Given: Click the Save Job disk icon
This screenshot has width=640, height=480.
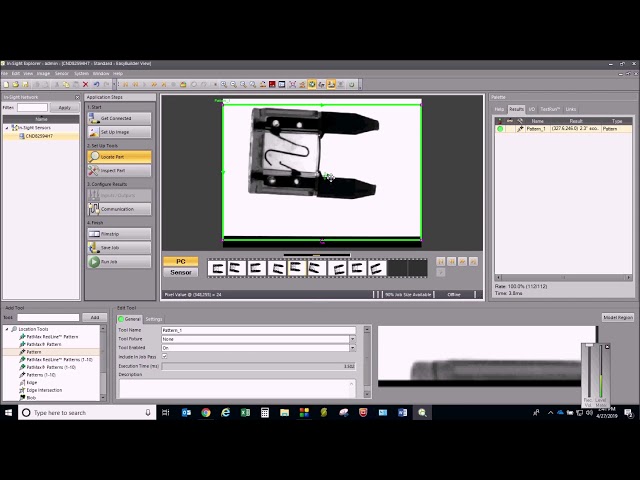Looking at the screenshot, I should coord(25,84).
